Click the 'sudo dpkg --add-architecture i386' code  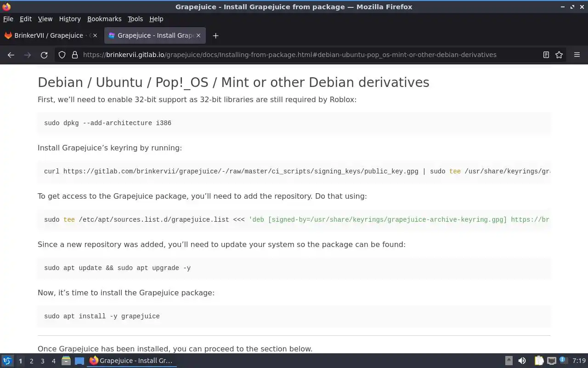[107, 123]
